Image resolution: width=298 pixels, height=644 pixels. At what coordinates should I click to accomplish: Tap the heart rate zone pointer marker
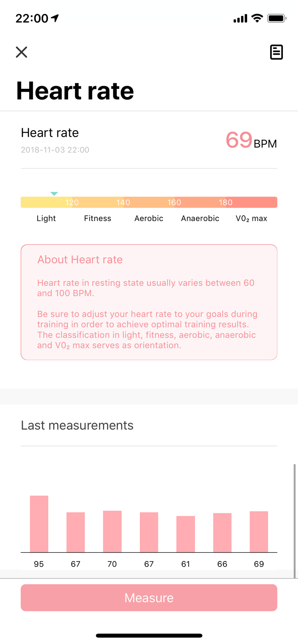click(x=54, y=194)
